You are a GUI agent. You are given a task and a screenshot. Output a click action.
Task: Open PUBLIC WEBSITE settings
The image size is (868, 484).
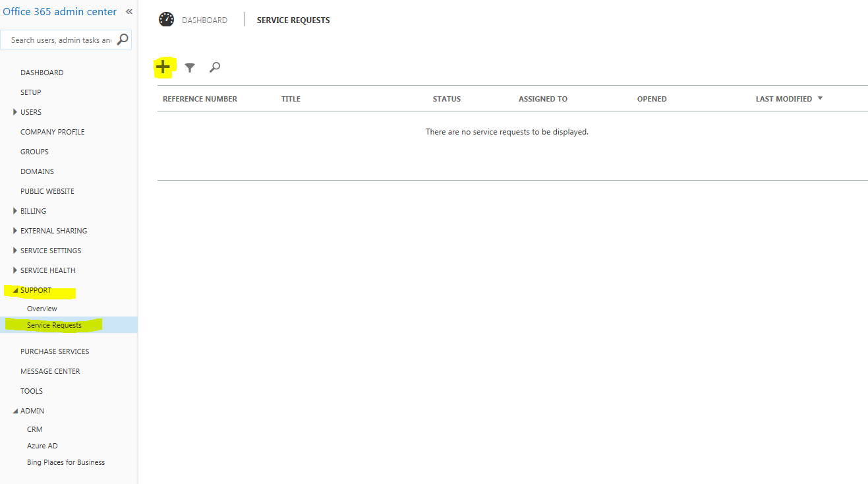47,191
